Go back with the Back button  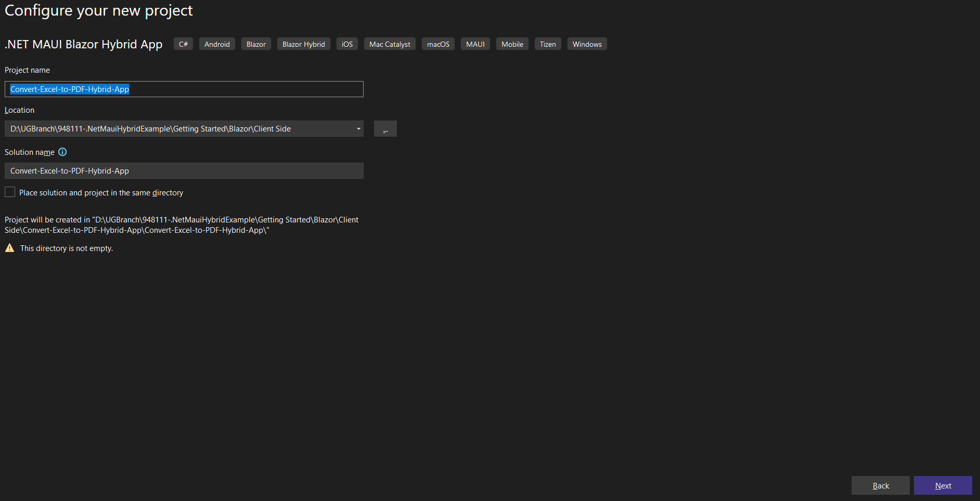(880, 485)
